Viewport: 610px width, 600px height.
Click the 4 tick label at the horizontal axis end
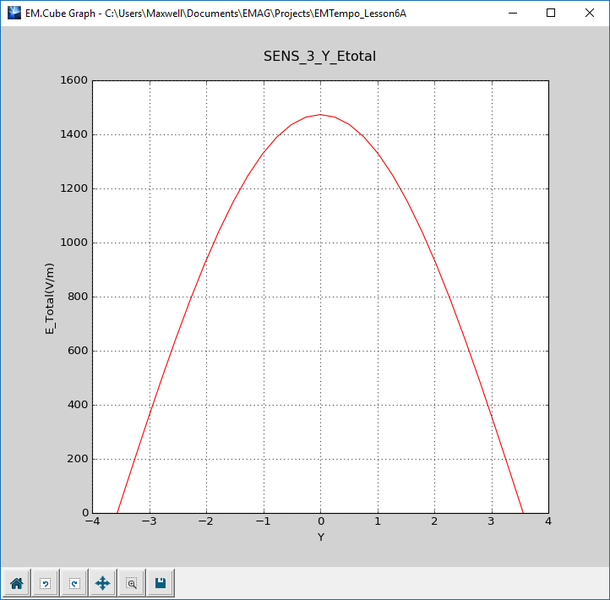point(548,522)
